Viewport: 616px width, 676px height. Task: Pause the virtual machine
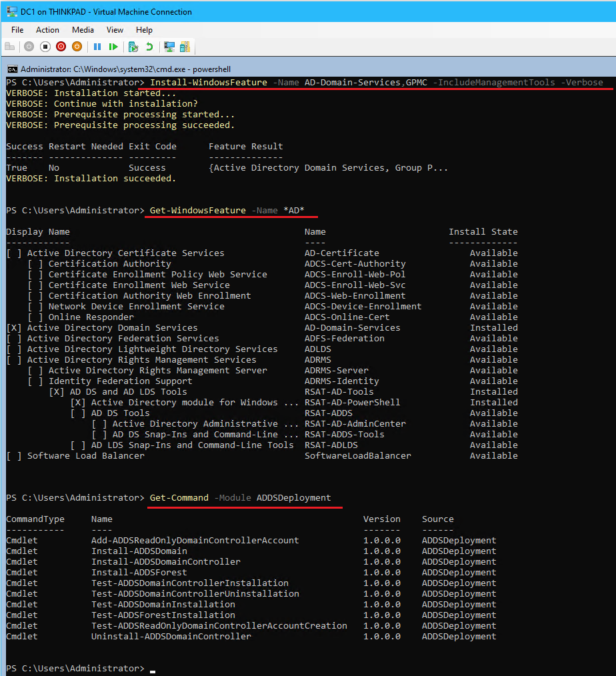point(97,47)
